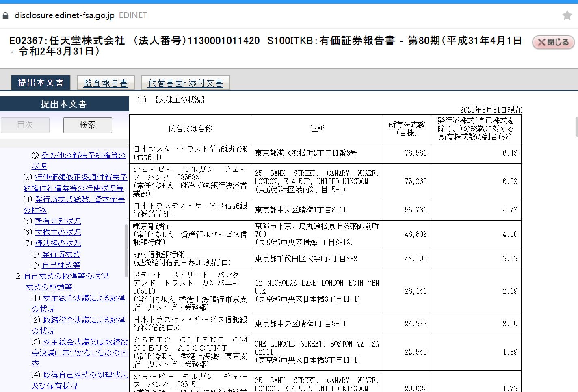This screenshot has height=392, width=578.
Task: Select name cell ㈱京都銀行
Action: [x=190, y=234]
